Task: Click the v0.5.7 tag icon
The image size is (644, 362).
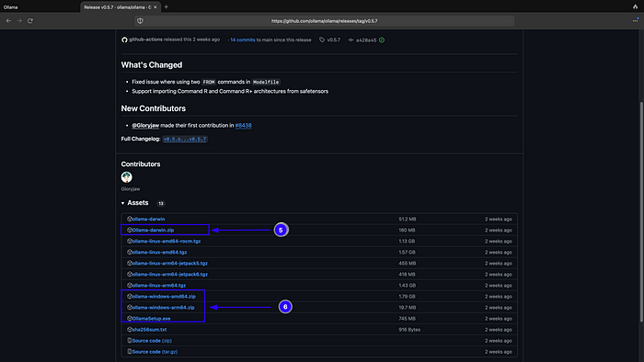Action: click(322, 40)
